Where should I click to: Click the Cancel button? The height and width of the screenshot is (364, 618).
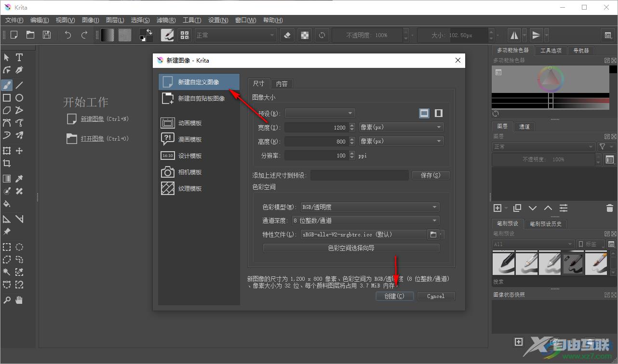coord(436,296)
